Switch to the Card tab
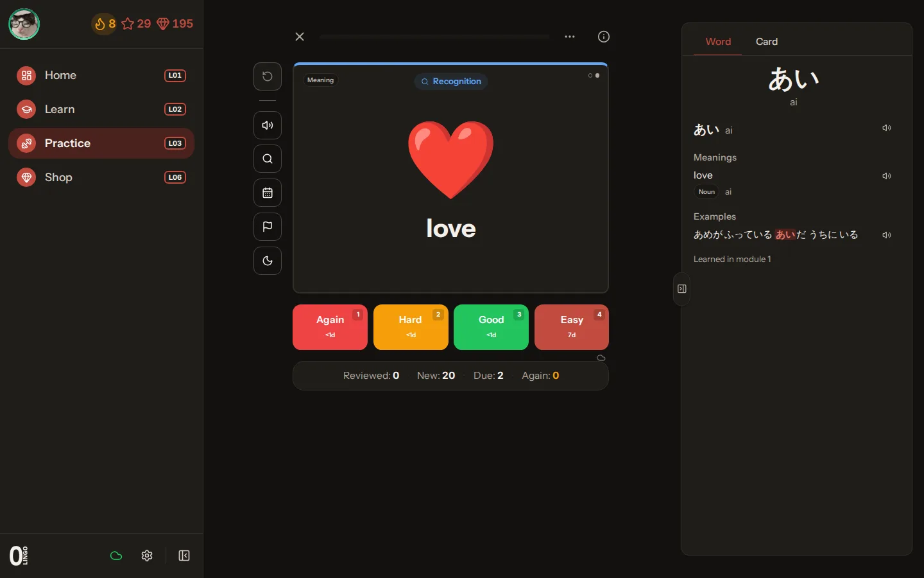Screen dimensions: 924x578 [x=767, y=42]
